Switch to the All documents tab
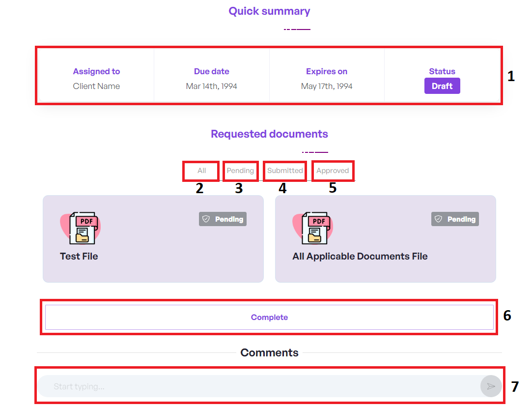 (201, 171)
